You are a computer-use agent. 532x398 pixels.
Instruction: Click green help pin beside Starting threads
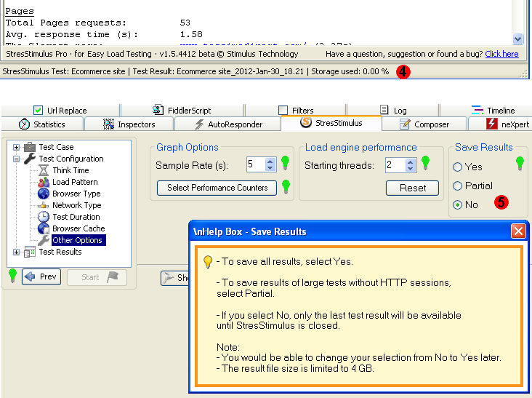[x=425, y=163]
